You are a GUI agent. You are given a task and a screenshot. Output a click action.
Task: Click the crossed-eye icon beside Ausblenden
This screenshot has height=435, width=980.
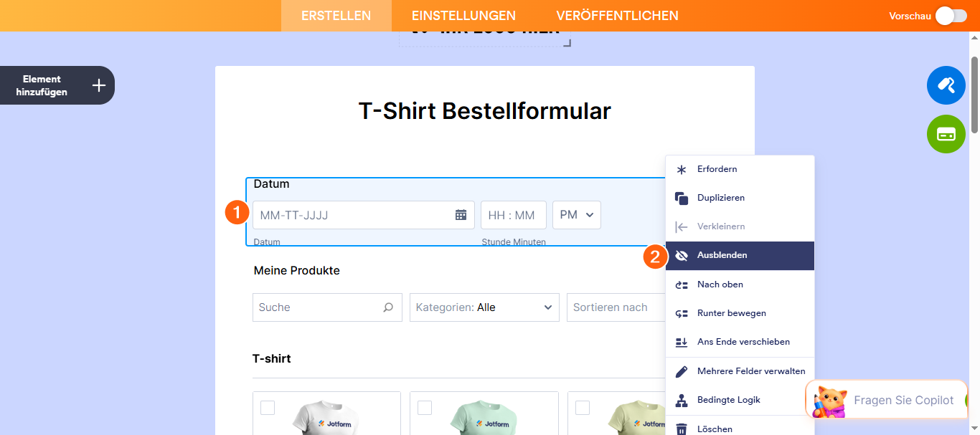pos(682,256)
